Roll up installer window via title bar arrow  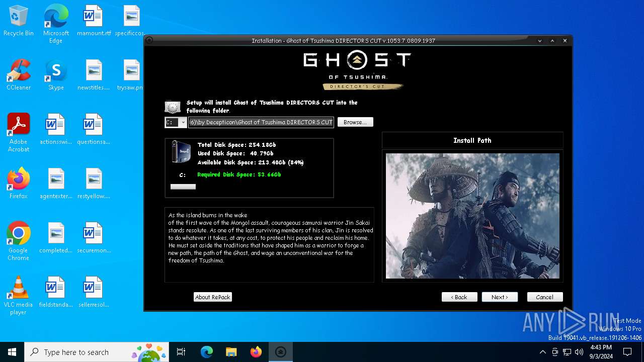(x=552, y=41)
